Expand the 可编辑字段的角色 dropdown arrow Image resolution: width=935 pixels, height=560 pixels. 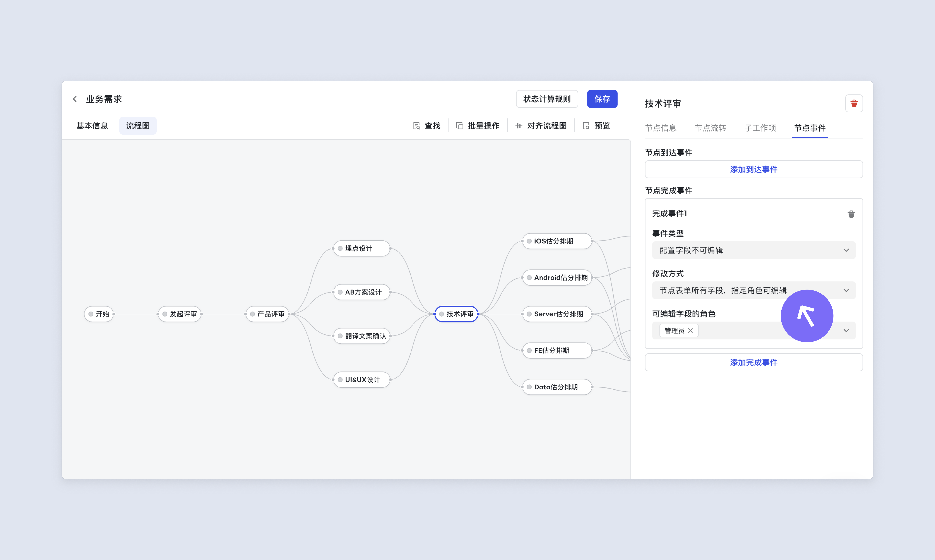[846, 331]
